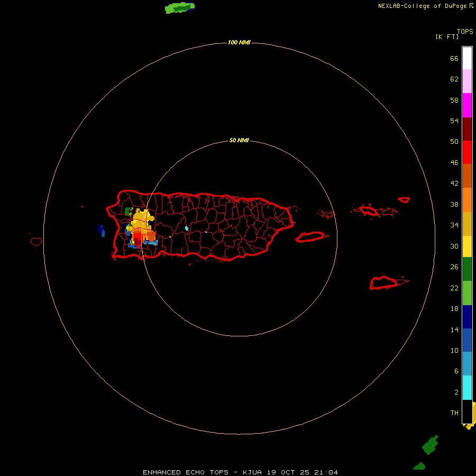Image resolution: width=476 pixels, height=476 pixels.
Task: Select the dark green legend swatch
Action: 467,269
